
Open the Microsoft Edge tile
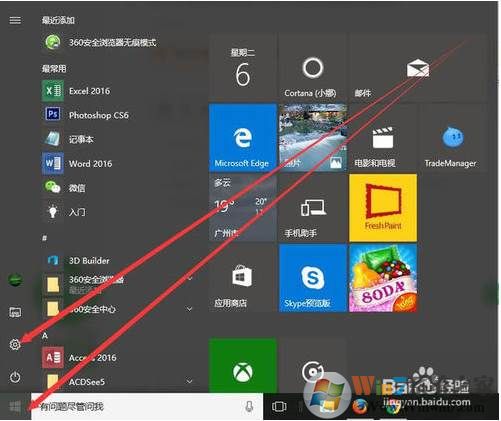point(243,137)
